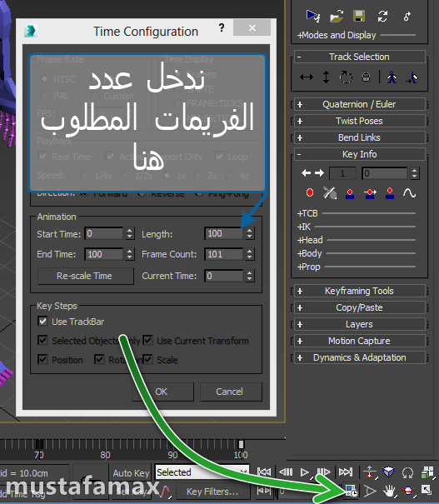439x504 pixels.
Task: Expand +IK section in Key Info
Action: click(x=304, y=227)
